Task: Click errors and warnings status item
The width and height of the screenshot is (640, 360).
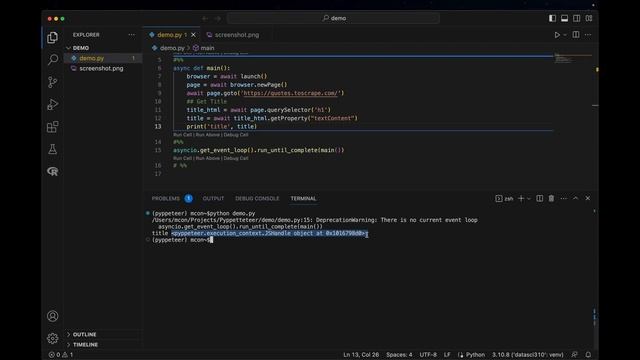Action: [x=61, y=355]
